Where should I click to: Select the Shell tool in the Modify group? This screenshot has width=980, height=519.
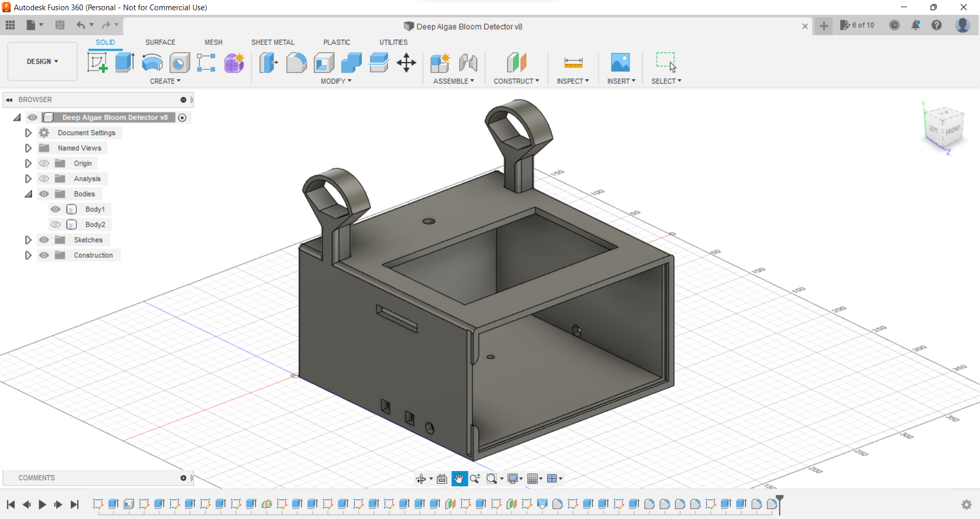(x=324, y=63)
